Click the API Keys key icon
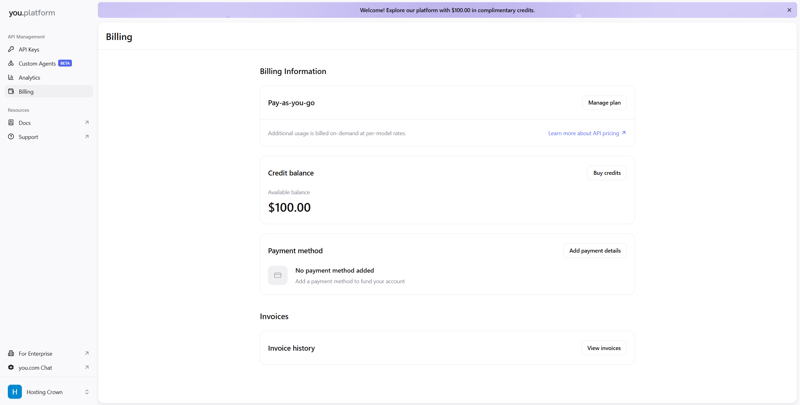 click(x=11, y=49)
